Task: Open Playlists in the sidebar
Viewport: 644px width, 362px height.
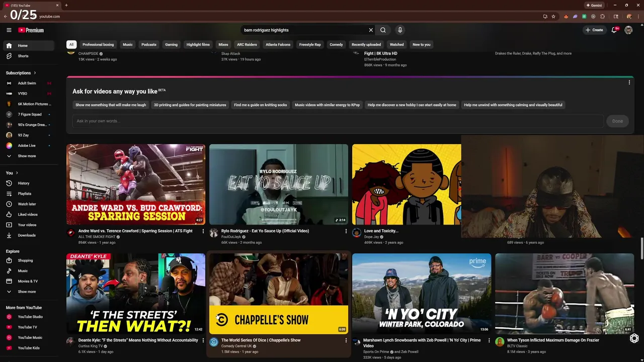Action: [x=29, y=194]
